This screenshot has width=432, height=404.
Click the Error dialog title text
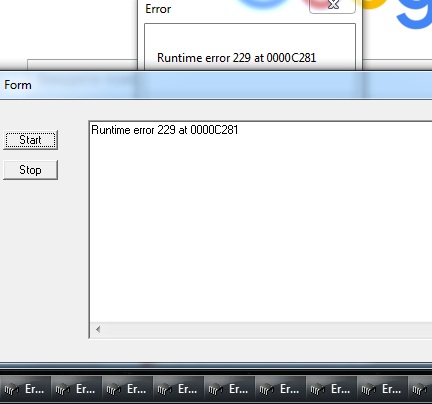click(158, 9)
